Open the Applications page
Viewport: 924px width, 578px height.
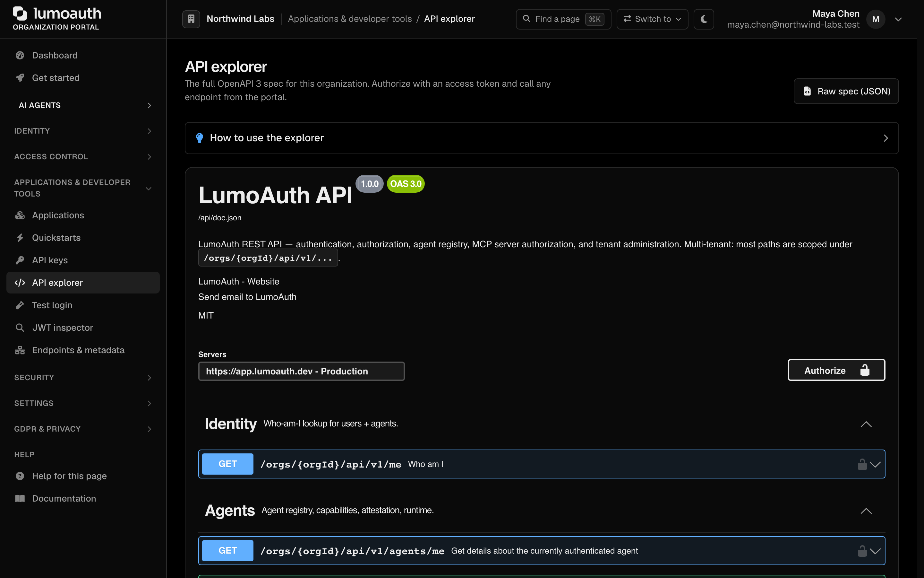[83, 215]
